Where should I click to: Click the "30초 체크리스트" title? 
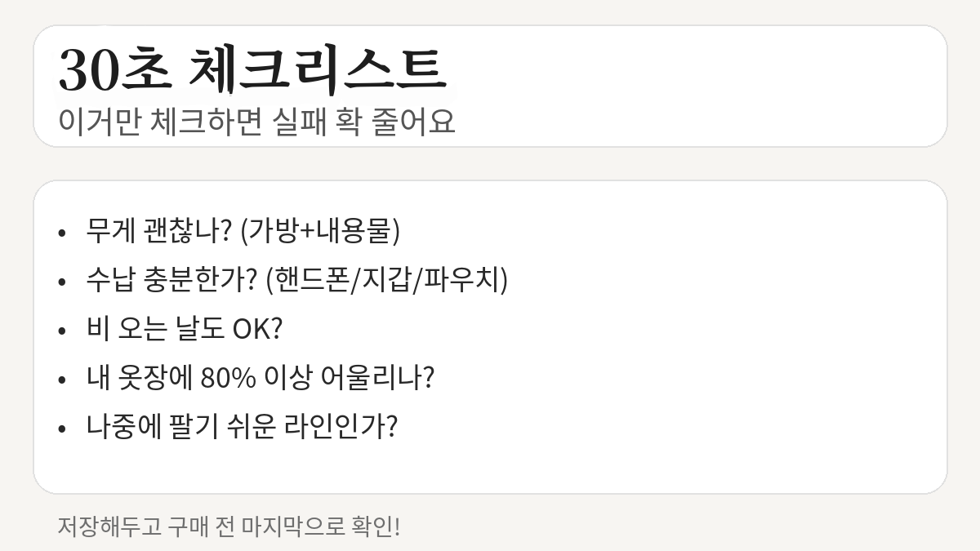coord(252,70)
